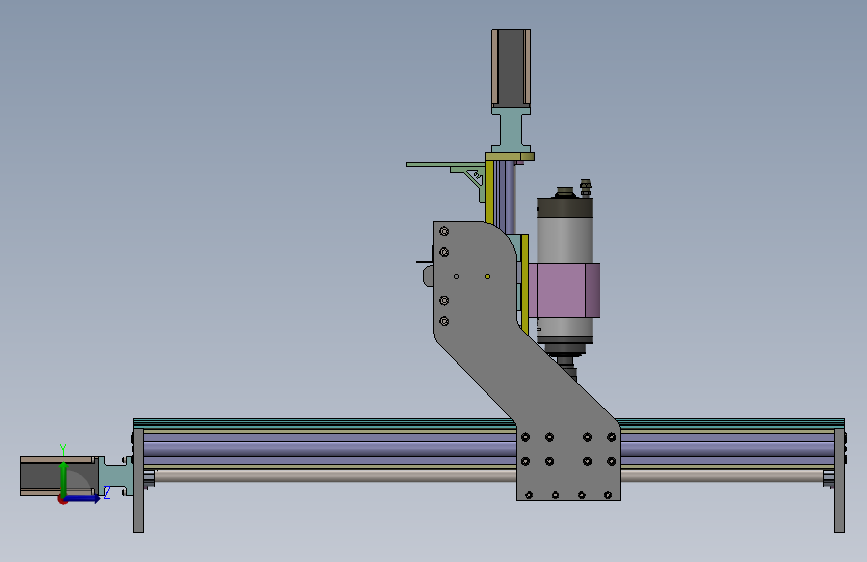Select the gray lead screw rod under the rail

pos(335,476)
